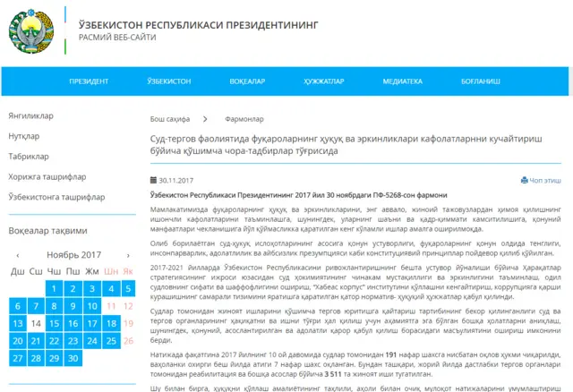This screenshot has height=392, width=573.
Task: Select November 4 in the calendar
Action: [x=111, y=288]
